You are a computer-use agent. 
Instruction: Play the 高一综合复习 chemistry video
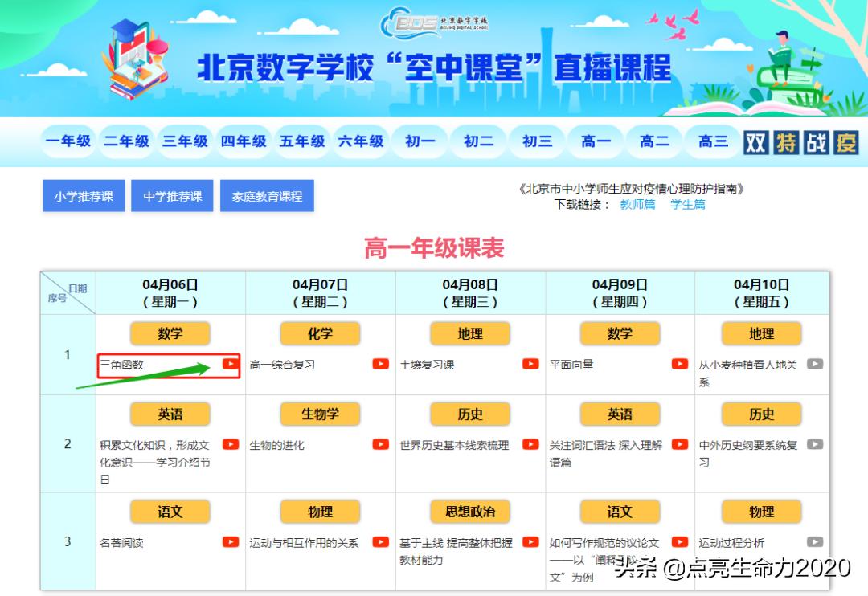[x=380, y=363]
